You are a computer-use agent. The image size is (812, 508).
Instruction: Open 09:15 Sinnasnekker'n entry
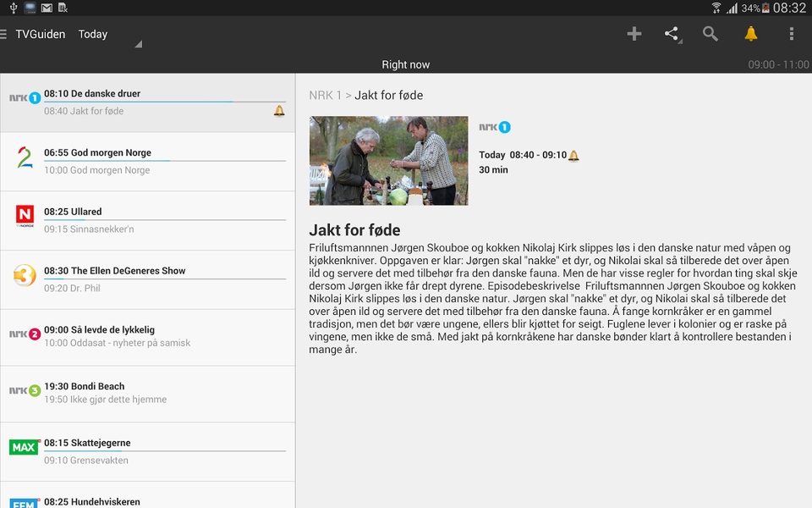click(89, 229)
